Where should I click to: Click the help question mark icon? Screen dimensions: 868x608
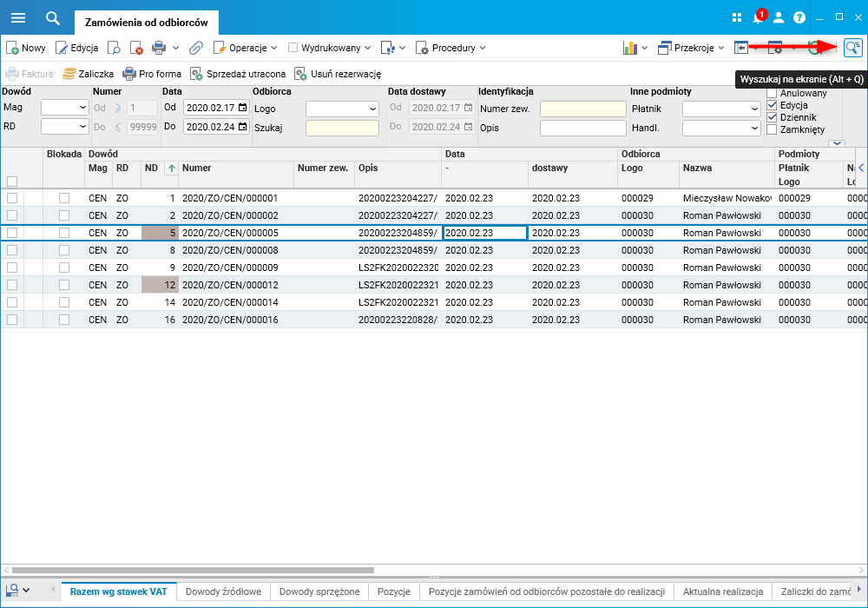pos(799,17)
